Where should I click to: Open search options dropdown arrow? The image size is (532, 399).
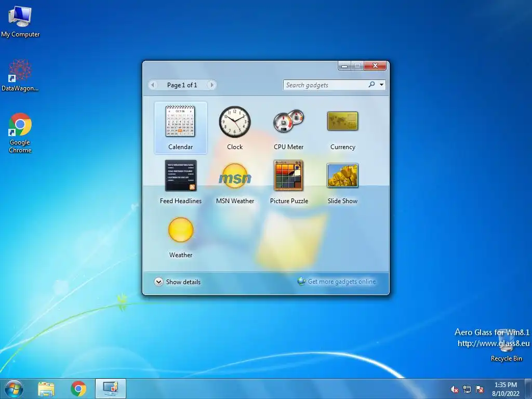(x=382, y=85)
